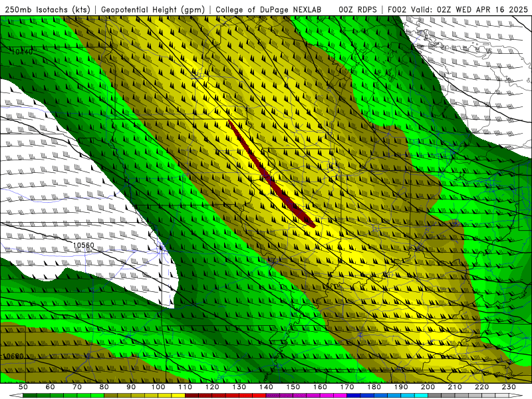Click the 120 kt color bar label
The image size is (532, 399).
tap(212, 387)
